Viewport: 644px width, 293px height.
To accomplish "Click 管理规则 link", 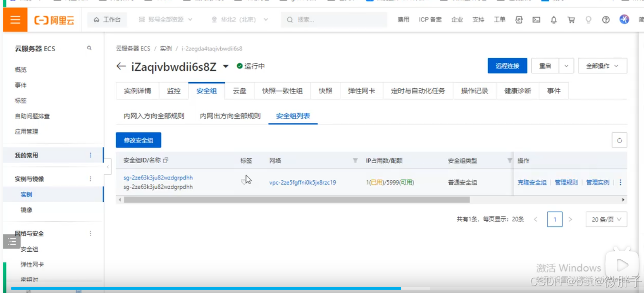I will 566,182.
